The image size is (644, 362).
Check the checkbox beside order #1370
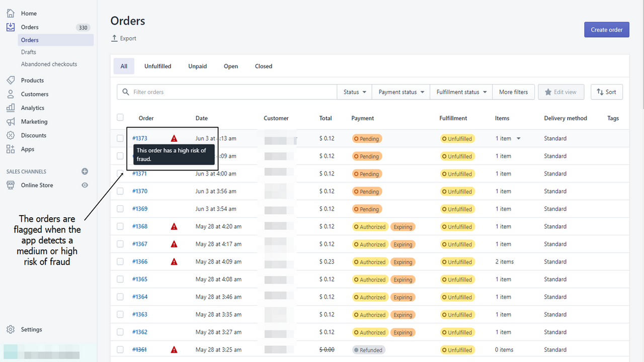coord(120,191)
